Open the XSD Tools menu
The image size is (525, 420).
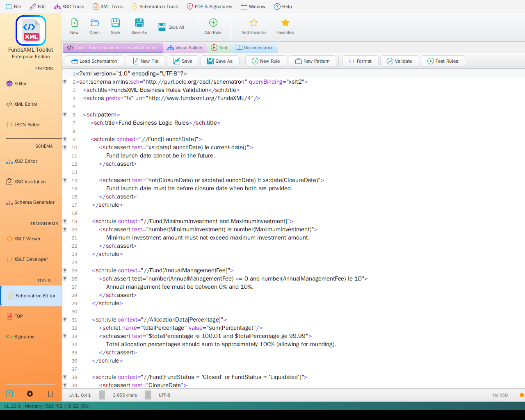pyautogui.click(x=69, y=7)
